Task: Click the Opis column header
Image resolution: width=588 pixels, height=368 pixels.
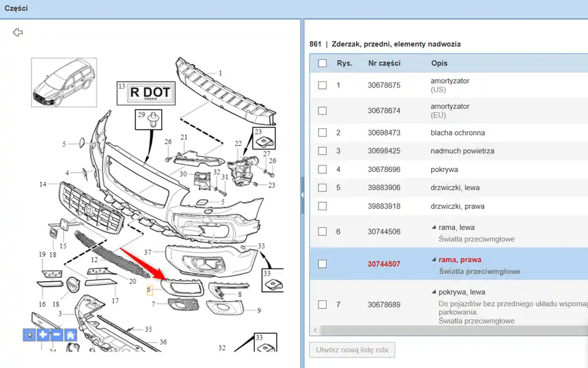Action: (439, 63)
